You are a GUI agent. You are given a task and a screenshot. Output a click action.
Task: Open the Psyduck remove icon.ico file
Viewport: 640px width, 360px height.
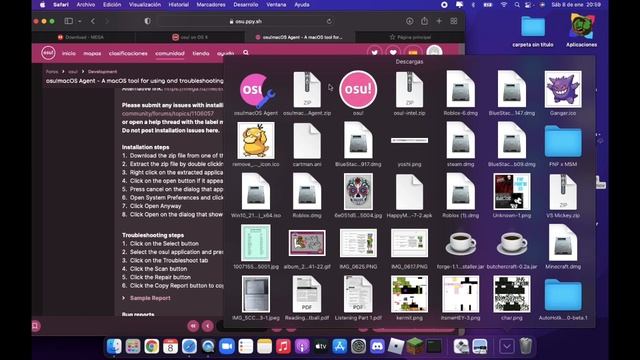(256, 141)
